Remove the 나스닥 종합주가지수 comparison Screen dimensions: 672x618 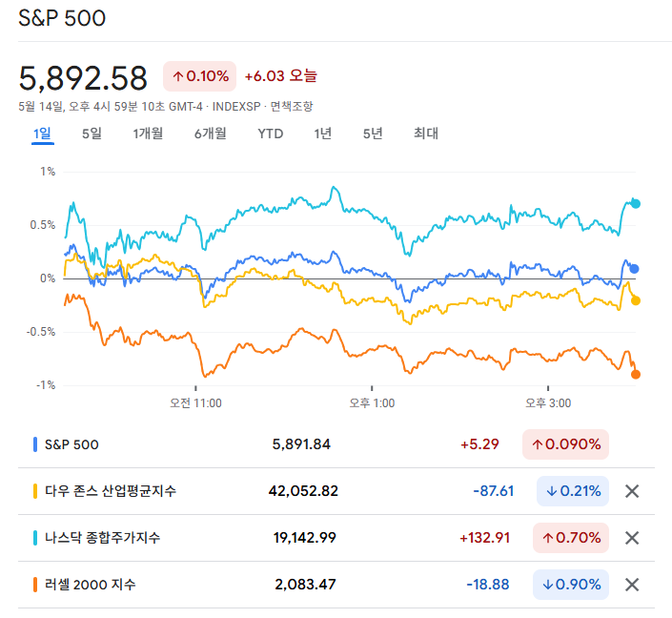point(632,538)
